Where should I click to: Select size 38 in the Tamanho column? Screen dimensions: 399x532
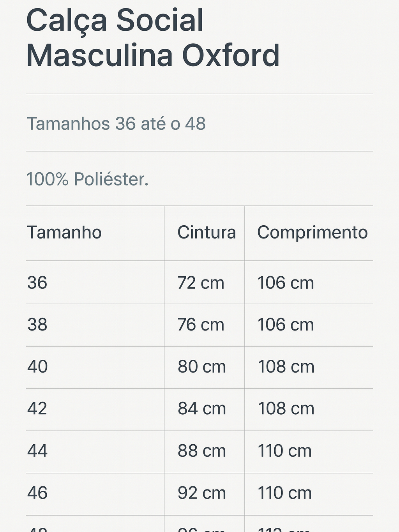point(37,325)
